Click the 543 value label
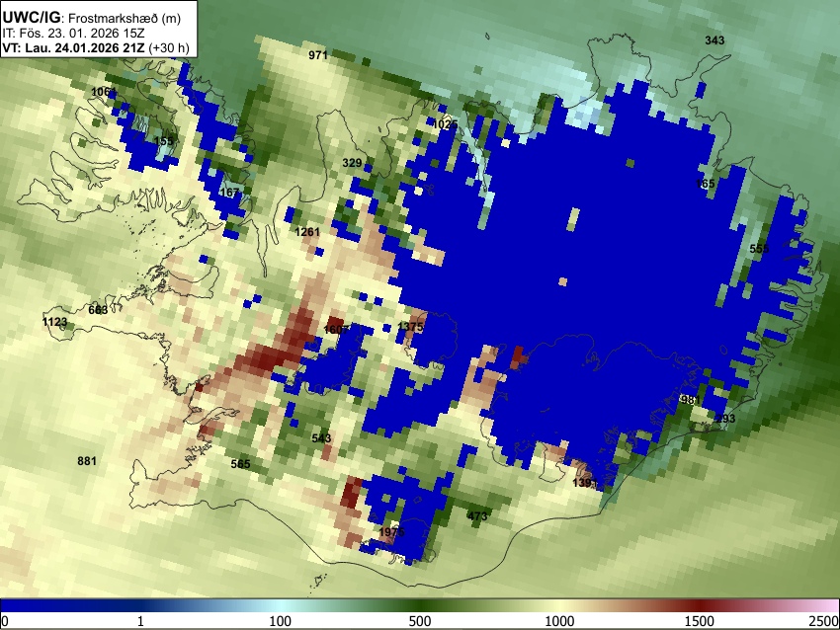Screen dimensions: 840x630 (x=321, y=438)
